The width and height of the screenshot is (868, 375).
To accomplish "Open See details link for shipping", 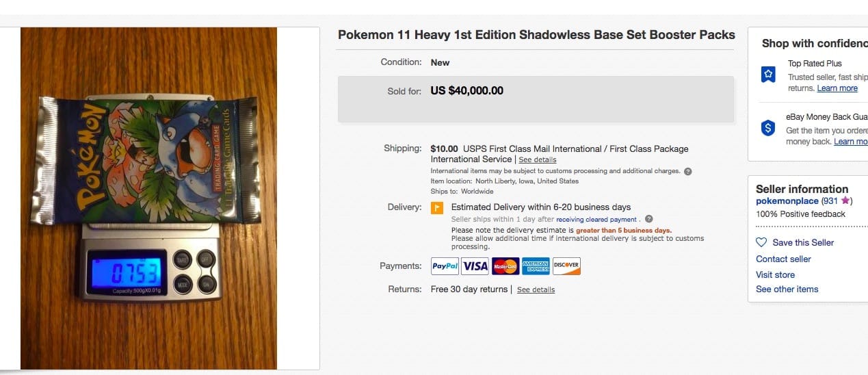I will tap(537, 159).
